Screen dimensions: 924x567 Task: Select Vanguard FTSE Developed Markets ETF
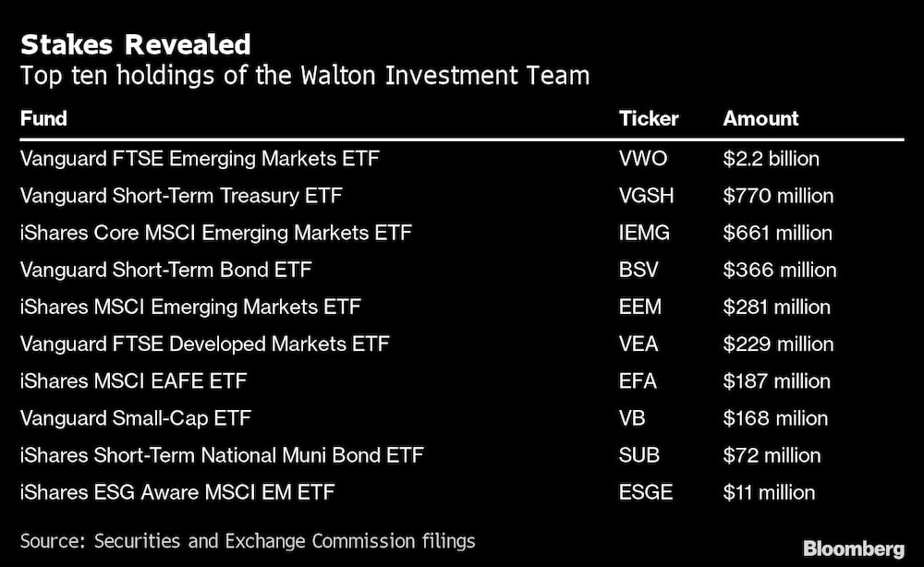204,344
